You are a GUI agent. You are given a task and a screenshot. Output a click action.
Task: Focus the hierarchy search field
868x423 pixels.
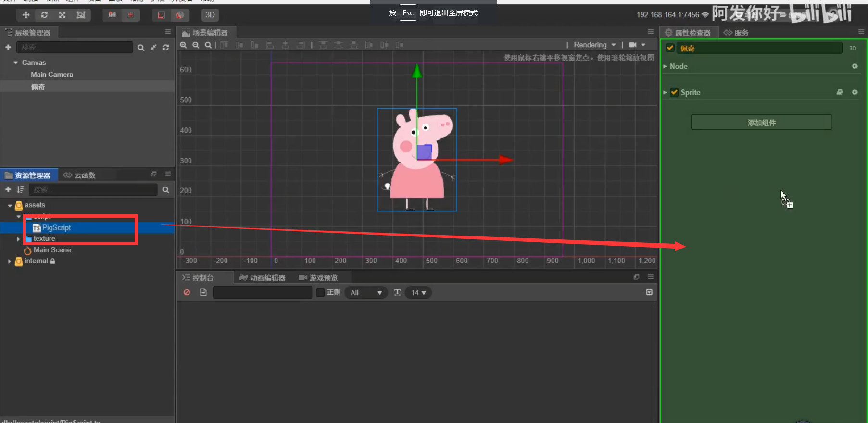[x=75, y=47]
